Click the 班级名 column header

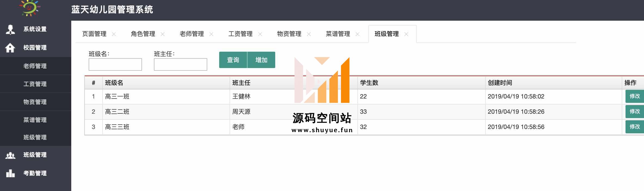click(x=114, y=83)
